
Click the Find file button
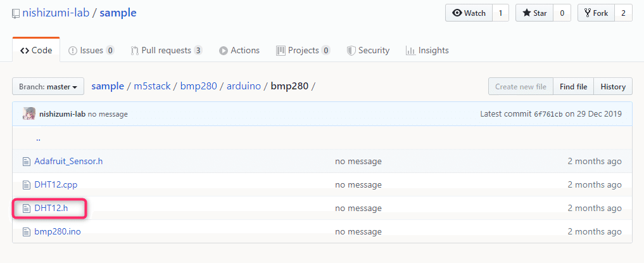tap(573, 87)
